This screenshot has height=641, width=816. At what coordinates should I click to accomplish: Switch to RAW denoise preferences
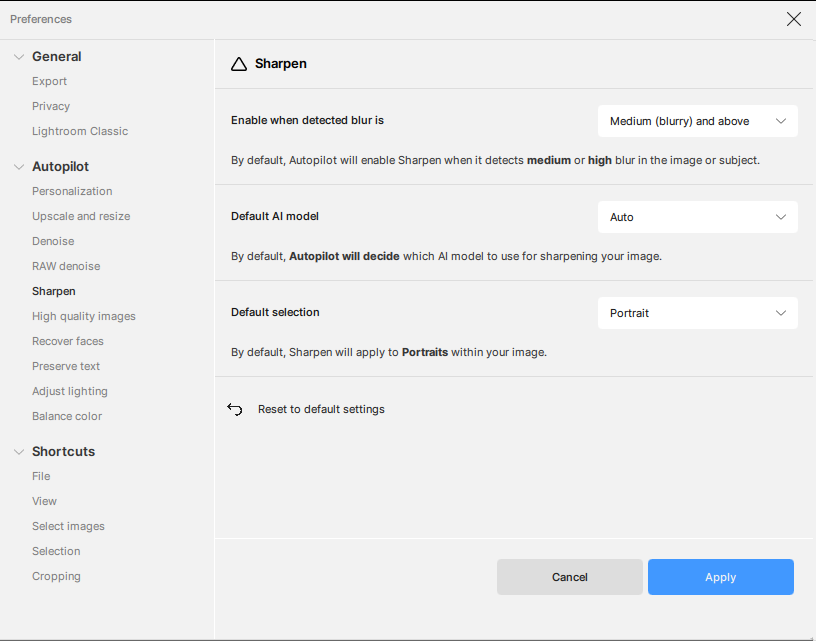pos(66,266)
